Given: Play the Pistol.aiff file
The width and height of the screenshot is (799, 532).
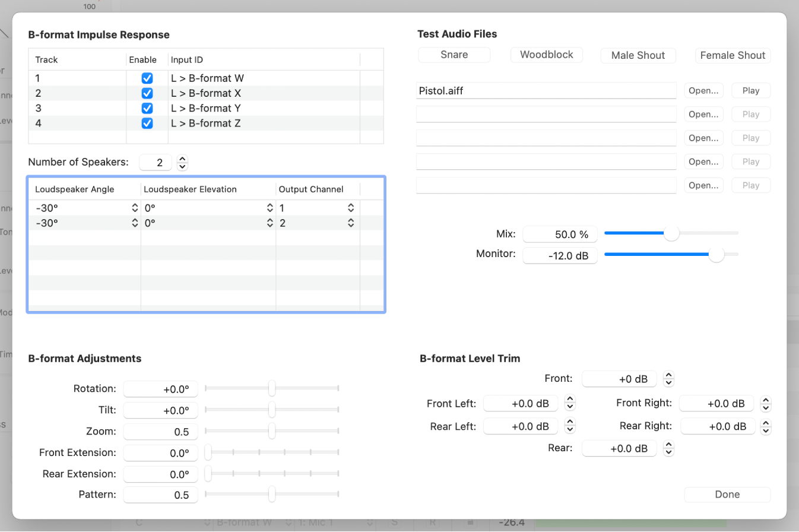Looking at the screenshot, I should [751, 91].
